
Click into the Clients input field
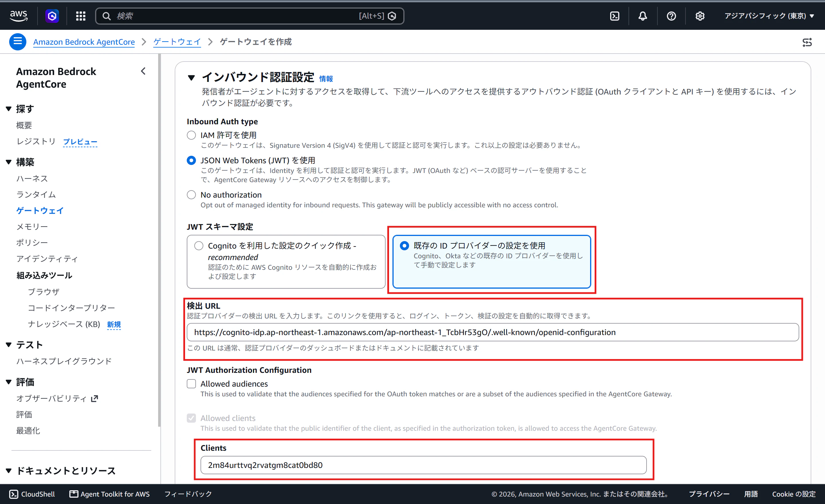click(424, 465)
